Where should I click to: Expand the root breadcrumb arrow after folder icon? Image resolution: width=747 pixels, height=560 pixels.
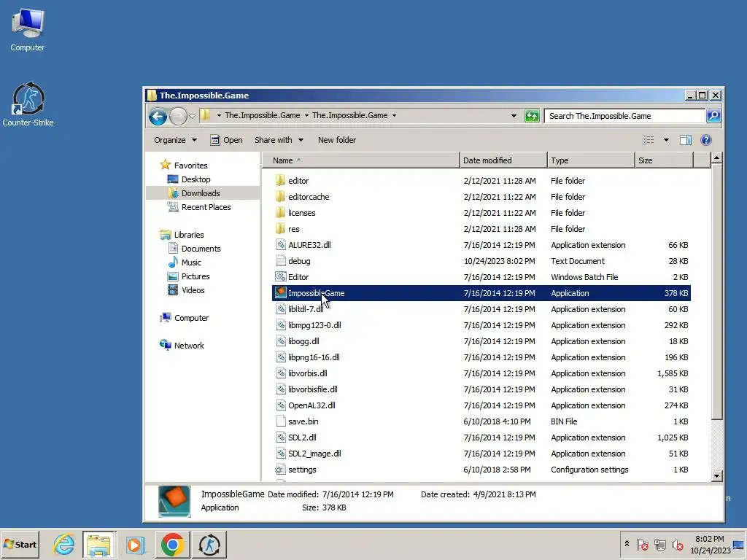pos(219,116)
